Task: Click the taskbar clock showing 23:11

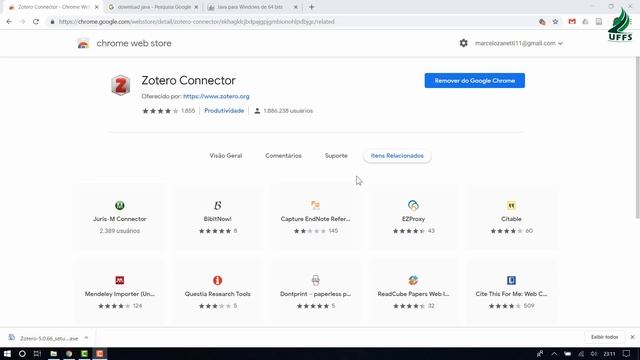Action: [609, 353]
